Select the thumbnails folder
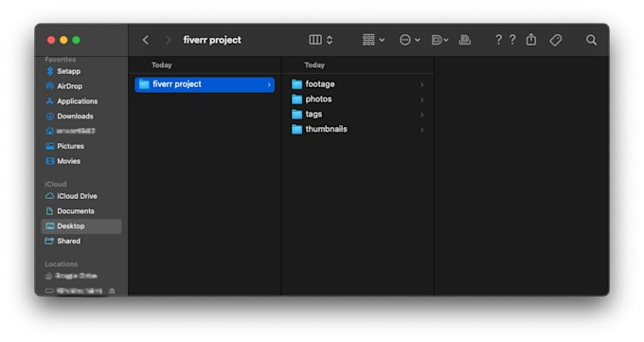The height and width of the screenshot is (342, 644). (x=357, y=130)
